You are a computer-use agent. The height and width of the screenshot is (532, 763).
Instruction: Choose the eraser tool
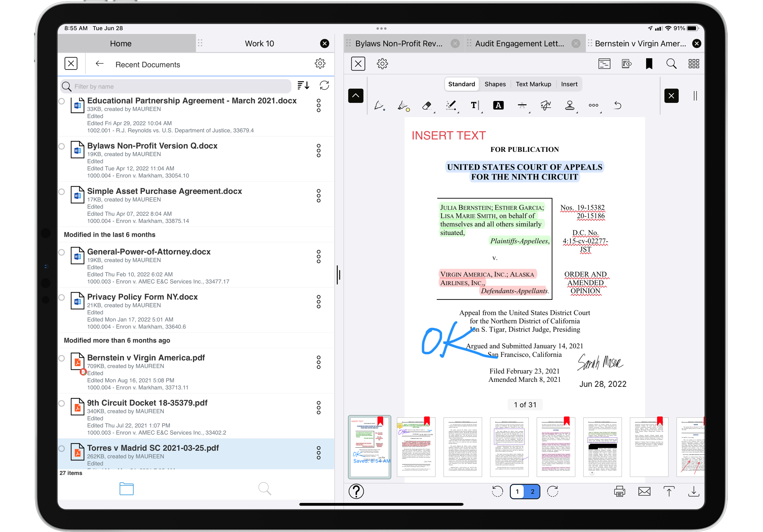point(427,106)
